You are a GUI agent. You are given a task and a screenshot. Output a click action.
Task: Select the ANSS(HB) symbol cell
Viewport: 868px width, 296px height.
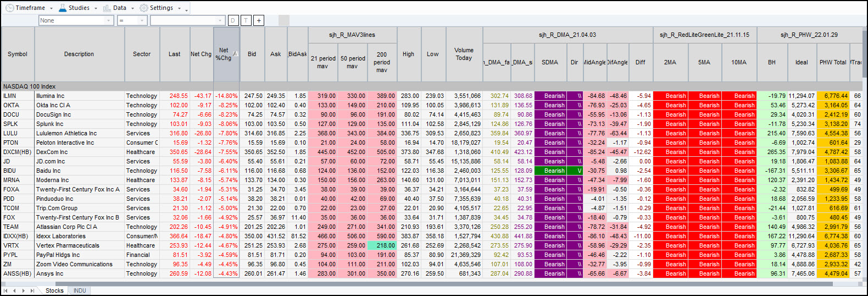coord(18,273)
